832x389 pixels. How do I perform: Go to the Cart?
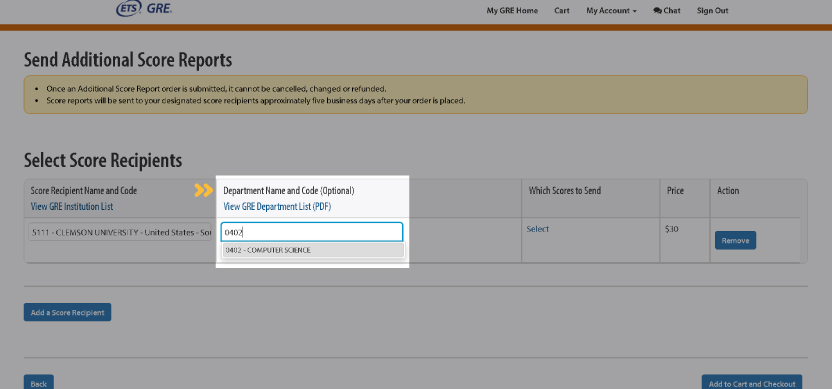pos(562,11)
